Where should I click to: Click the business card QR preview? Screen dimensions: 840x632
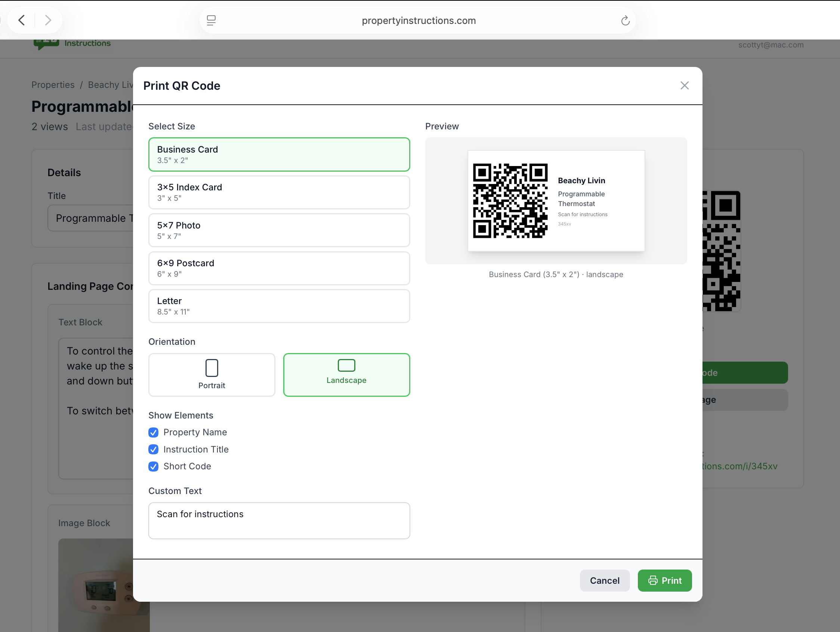[556, 201]
